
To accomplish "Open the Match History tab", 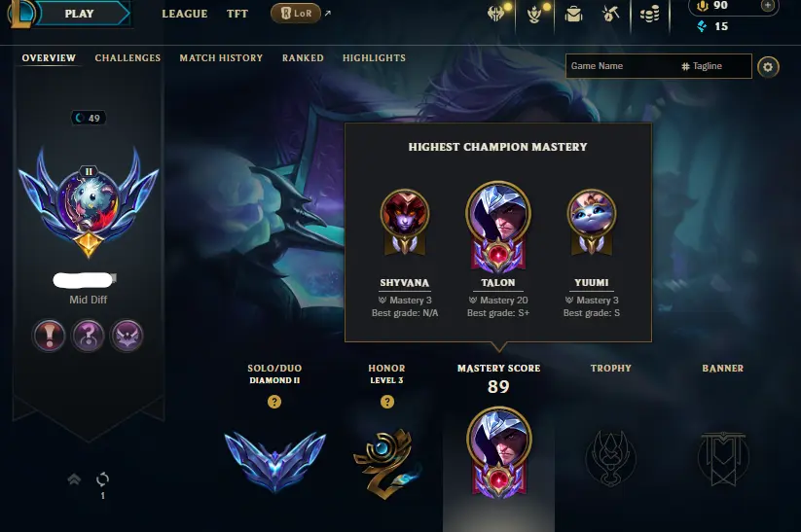I will point(221,57).
